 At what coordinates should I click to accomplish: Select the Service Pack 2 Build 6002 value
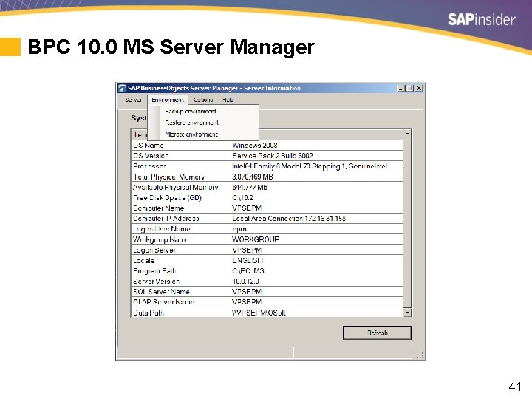(x=273, y=156)
